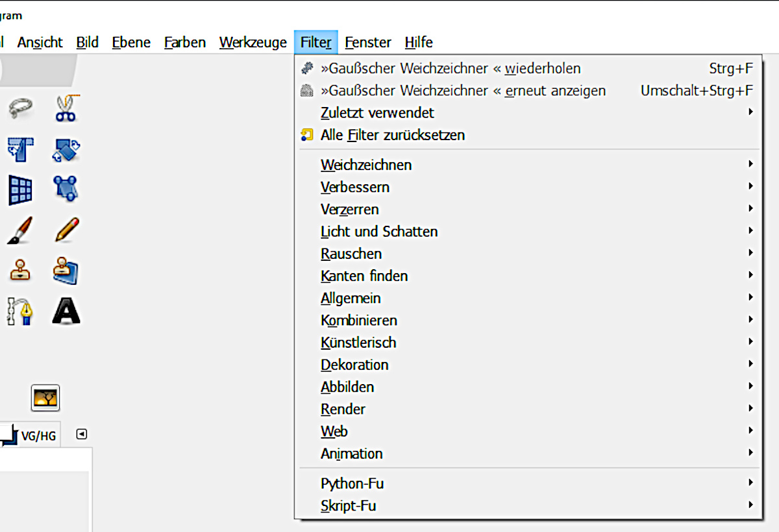Repeat the Gaußscher Weichzeichner filter
The image size is (779, 532).
pos(451,69)
